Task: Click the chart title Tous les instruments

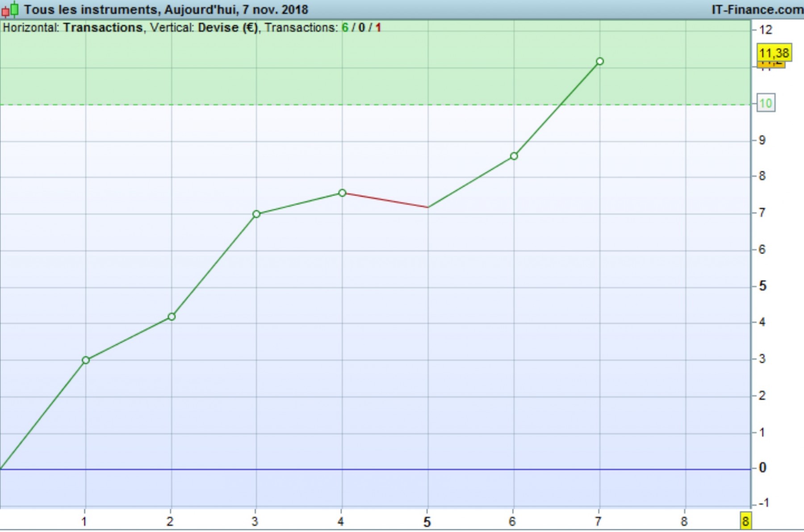Action: pyautogui.click(x=90, y=9)
